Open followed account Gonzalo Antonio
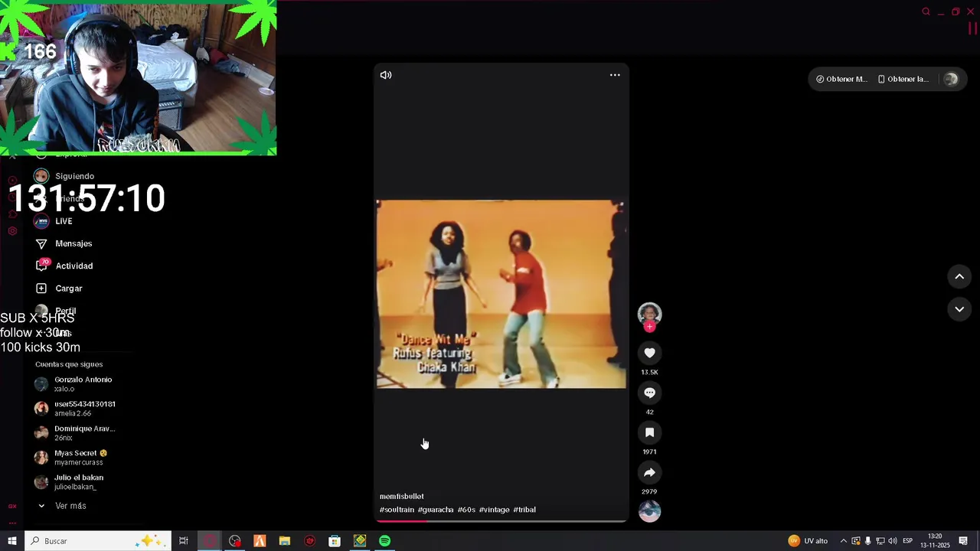Screen dimensions: 980x551 (x=74, y=384)
